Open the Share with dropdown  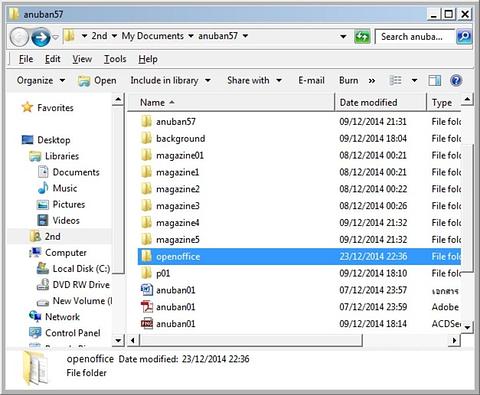(254, 80)
